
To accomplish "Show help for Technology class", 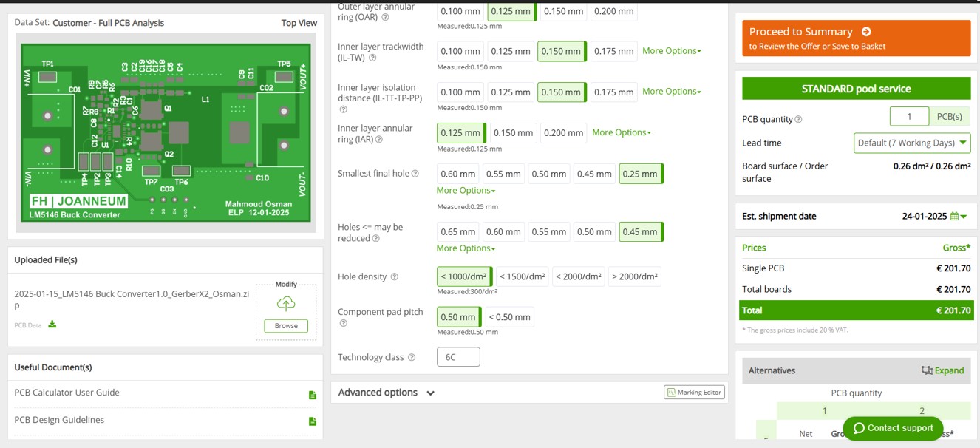I will (412, 358).
